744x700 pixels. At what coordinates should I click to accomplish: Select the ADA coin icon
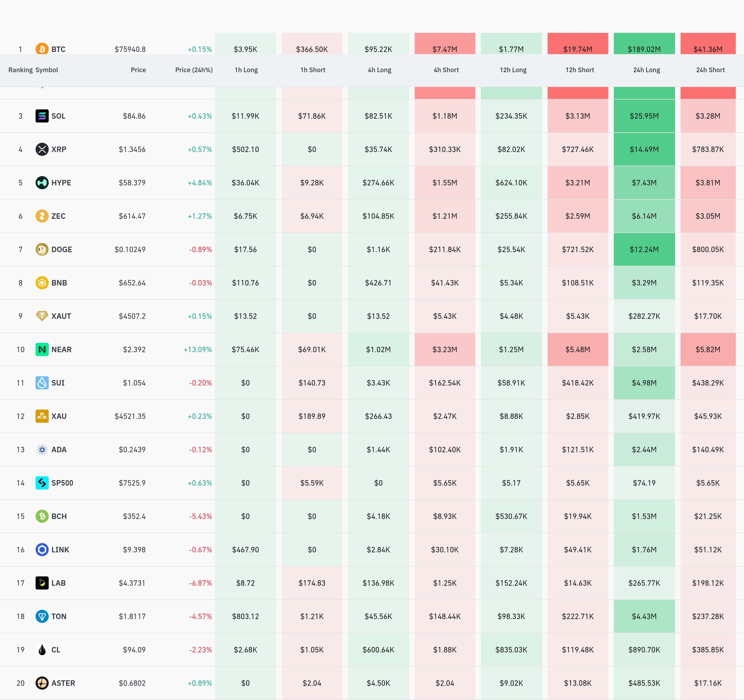click(x=42, y=449)
